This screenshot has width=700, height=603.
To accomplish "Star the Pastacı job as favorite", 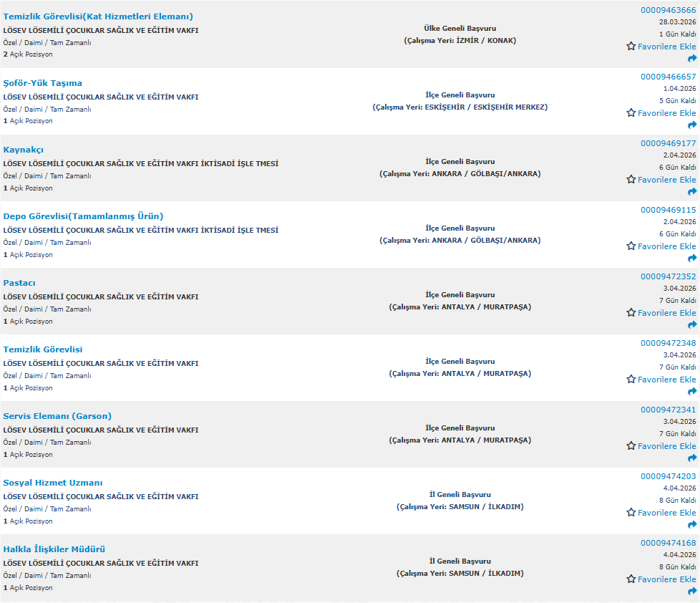I will 661,313.
